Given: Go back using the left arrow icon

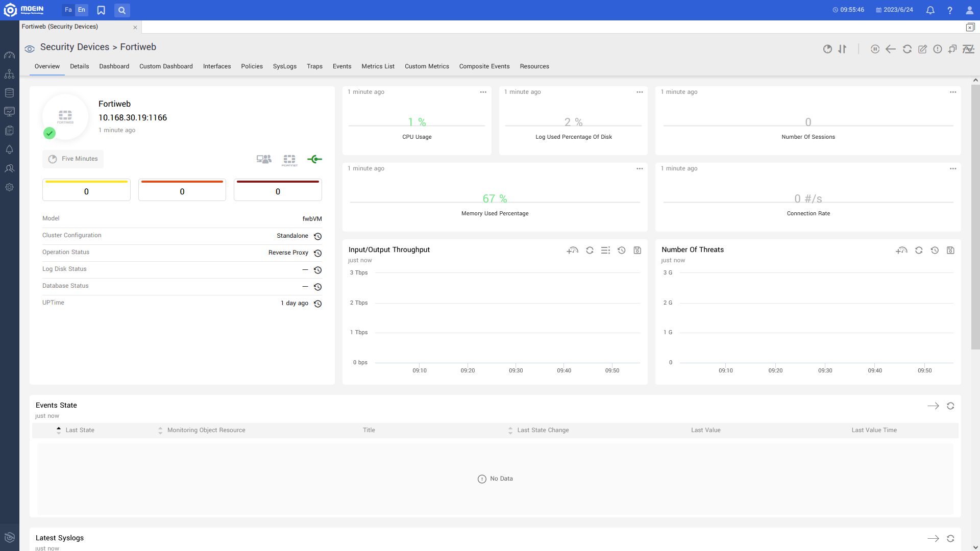Looking at the screenshot, I should [891, 49].
